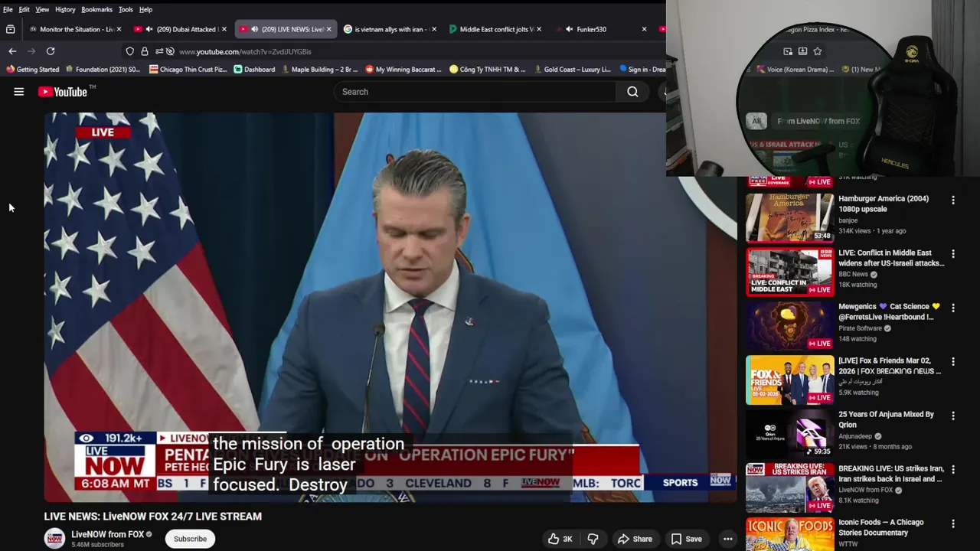This screenshot has width=980, height=551.
Task: Click the Share button
Action: [x=635, y=539]
